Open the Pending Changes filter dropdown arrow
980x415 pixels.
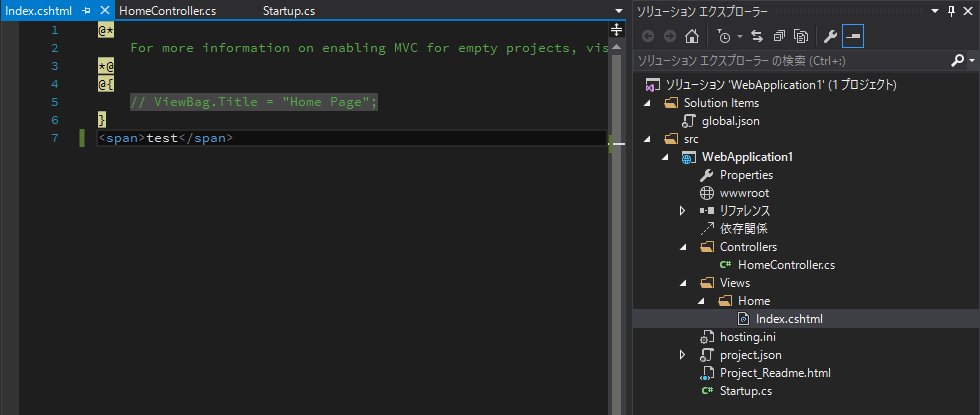pos(740,36)
